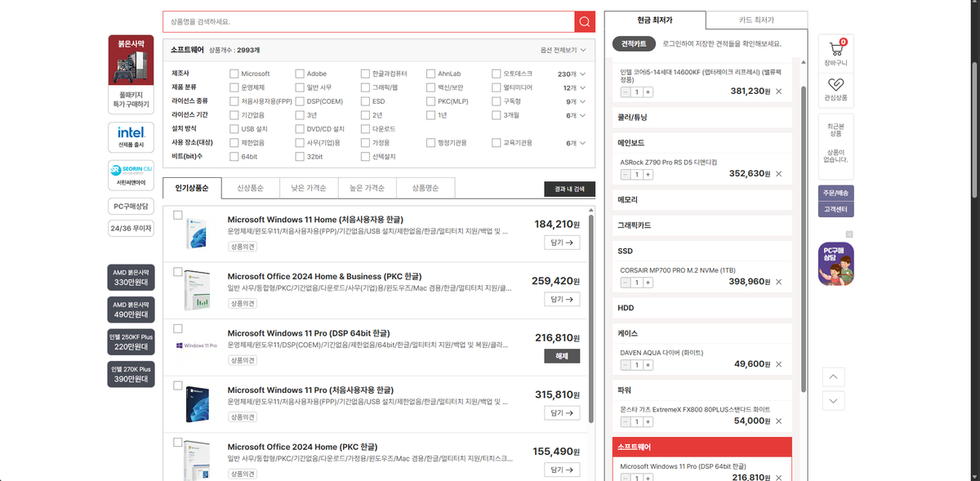Click Office 2024 Home & Business thumbnail
980x481 pixels.
(x=196, y=289)
